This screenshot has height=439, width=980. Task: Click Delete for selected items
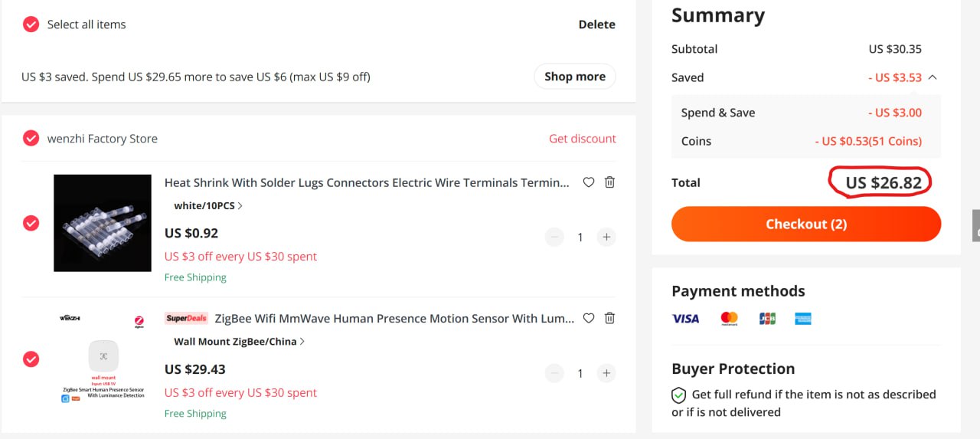tap(597, 25)
